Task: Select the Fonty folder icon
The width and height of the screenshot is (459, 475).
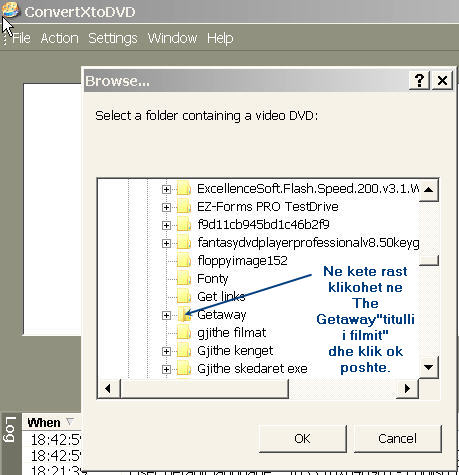Action: pos(184,278)
